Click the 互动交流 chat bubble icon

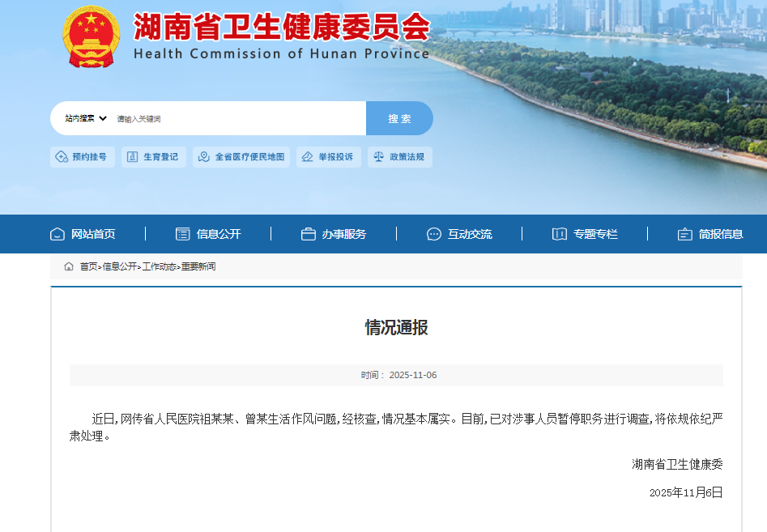(434, 234)
